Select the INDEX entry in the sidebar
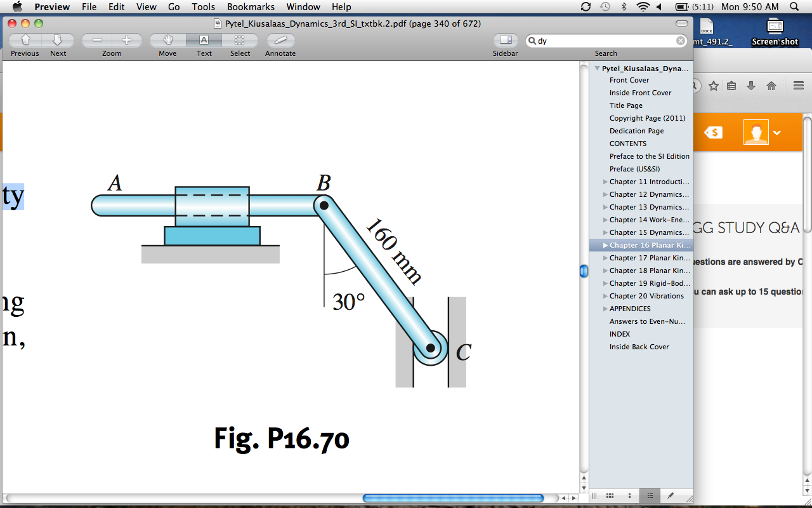The width and height of the screenshot is (812, 508). pyautogui.click(x=620, y=334)
